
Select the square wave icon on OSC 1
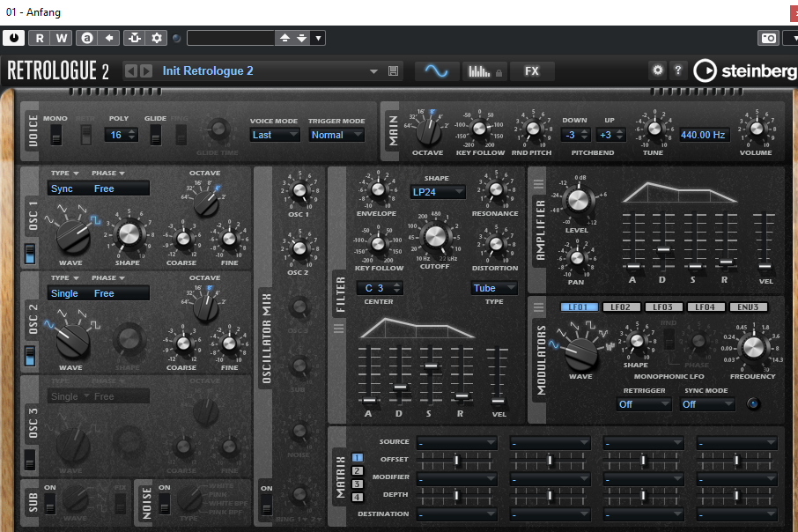95,220
